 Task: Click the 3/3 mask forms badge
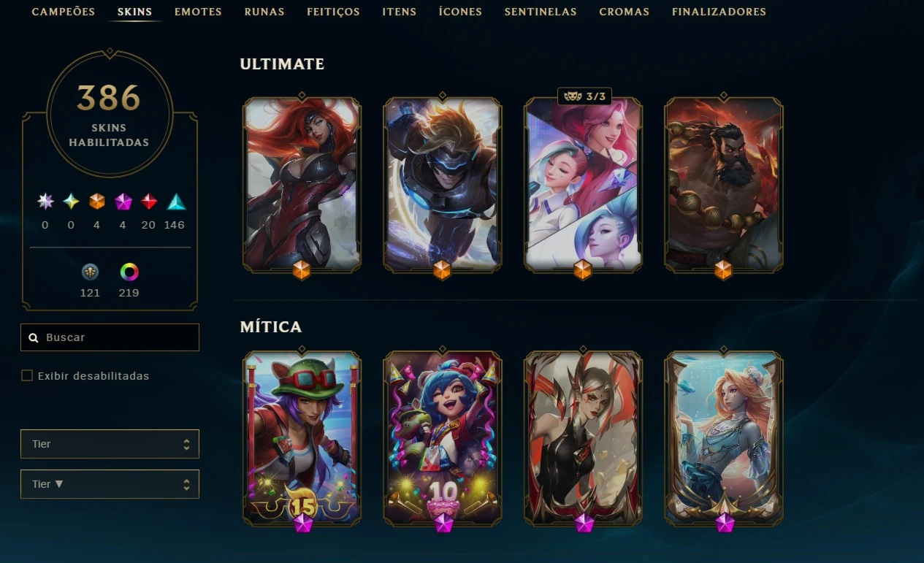point(584,96)
